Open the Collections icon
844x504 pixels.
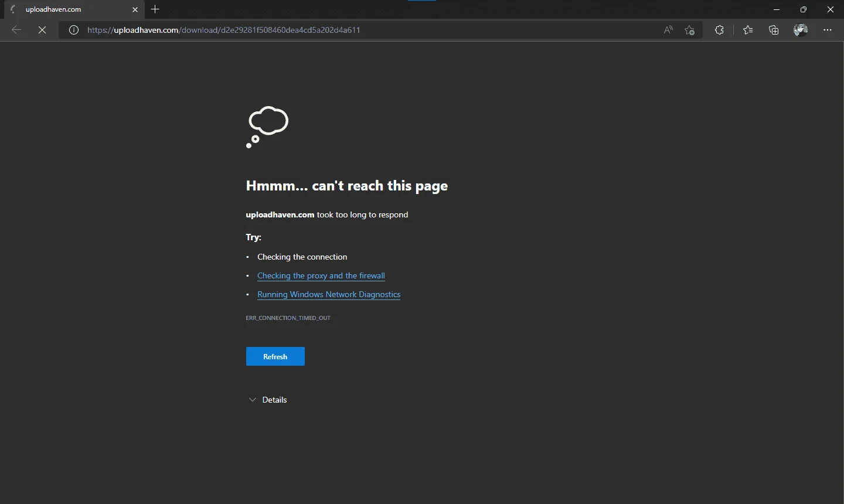coord(774,30)
